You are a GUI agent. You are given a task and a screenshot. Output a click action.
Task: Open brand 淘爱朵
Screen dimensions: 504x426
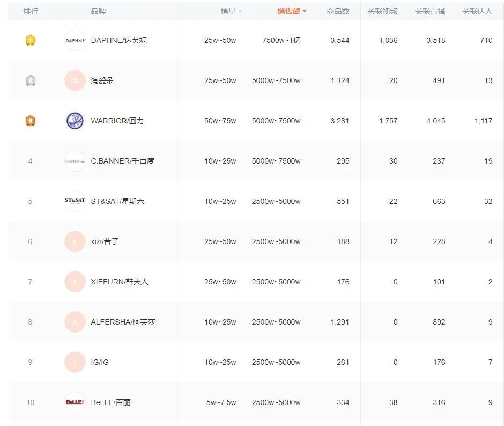[102, 80]
